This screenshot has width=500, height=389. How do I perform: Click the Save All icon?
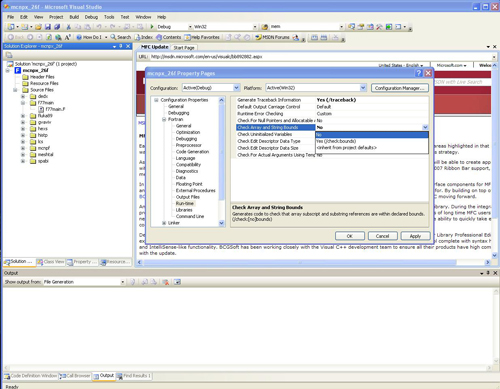[57, 27]
